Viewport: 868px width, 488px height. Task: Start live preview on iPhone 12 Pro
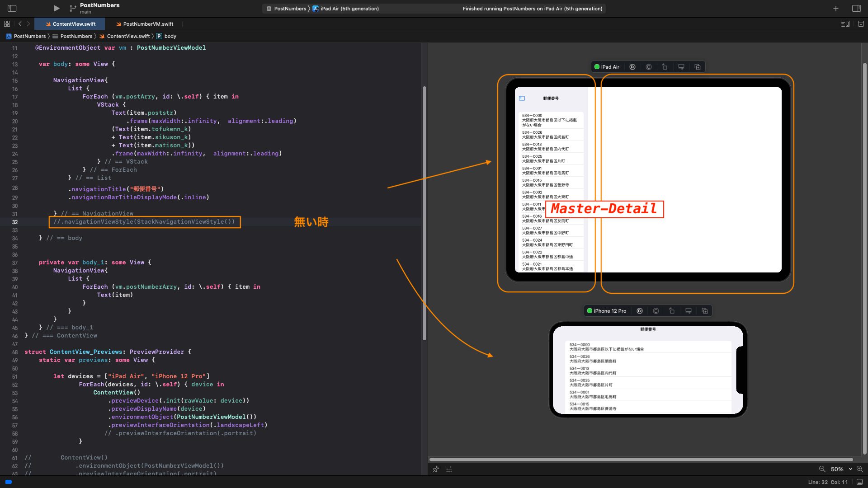click(640, 311)
